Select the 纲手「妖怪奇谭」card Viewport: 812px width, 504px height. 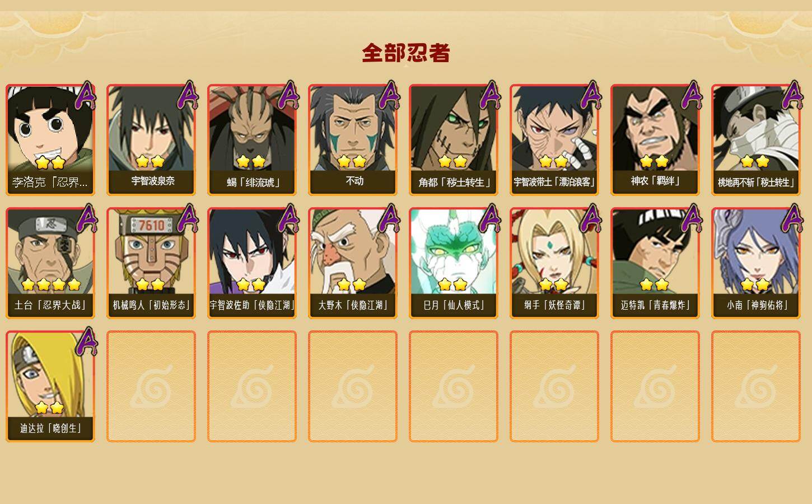554,263
